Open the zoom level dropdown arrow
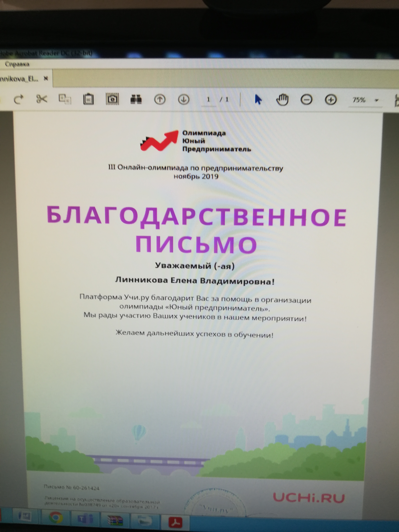399x532 pixels. (377, 100)
